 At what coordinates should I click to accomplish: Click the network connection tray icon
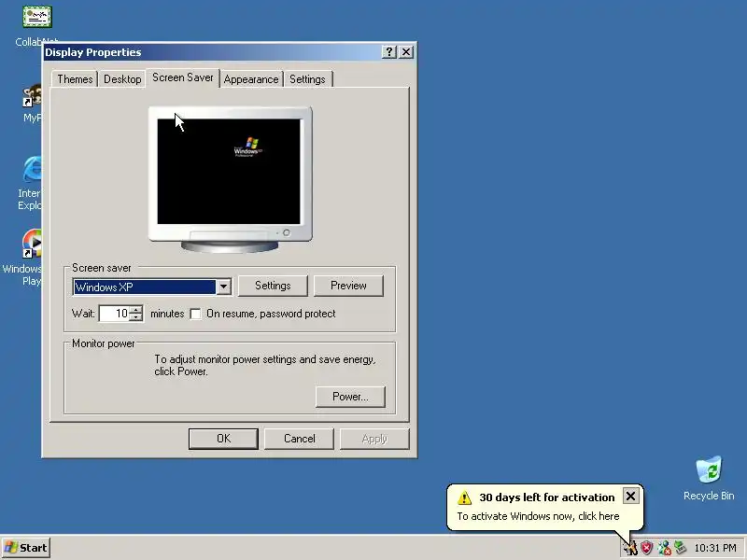tap(680, 548)
